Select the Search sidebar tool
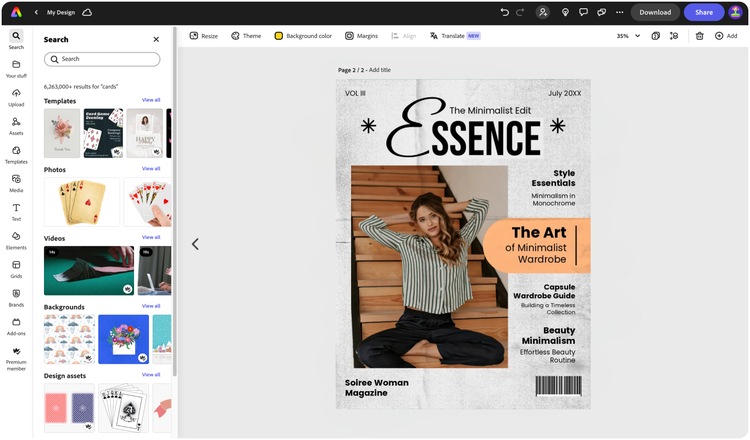The height and width of the screenshot is (440, 750). click(x=16, y=40)
